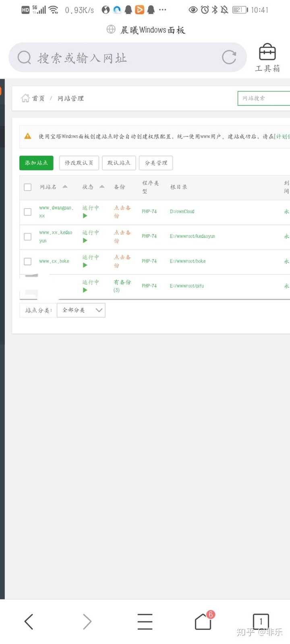
Task: Click 点击备份 for www.dwangpan.xx
Action: (122, 212)
